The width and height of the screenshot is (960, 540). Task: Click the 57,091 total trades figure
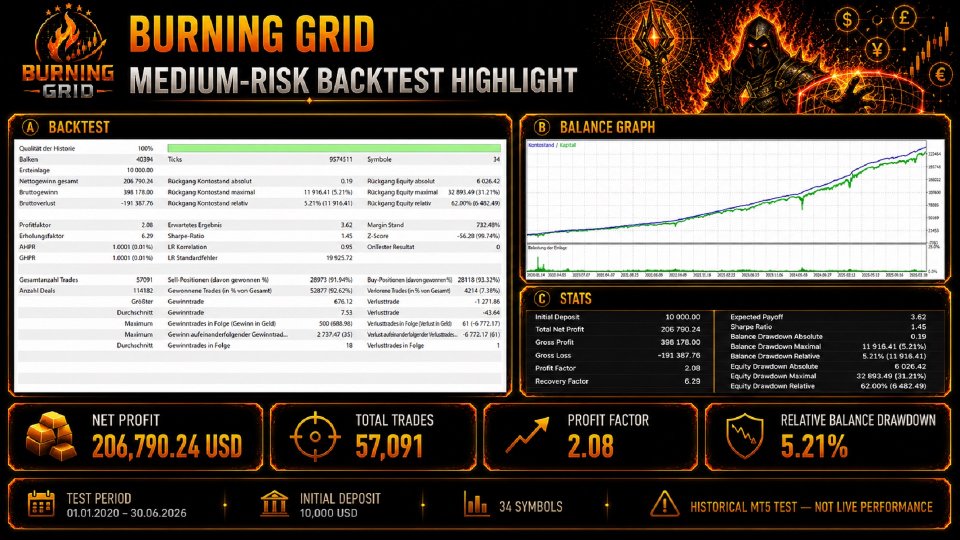[x=389, y=446]
